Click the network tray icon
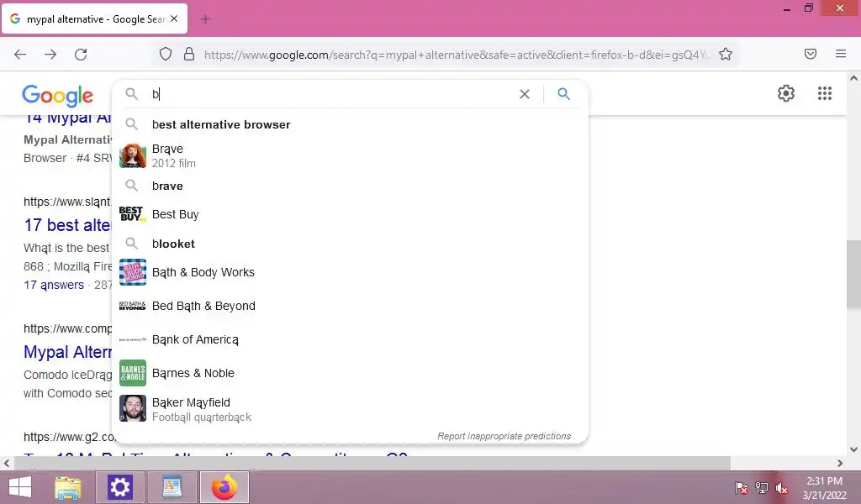Viewport: 861px width, 504px height. [x=761, y=487]
